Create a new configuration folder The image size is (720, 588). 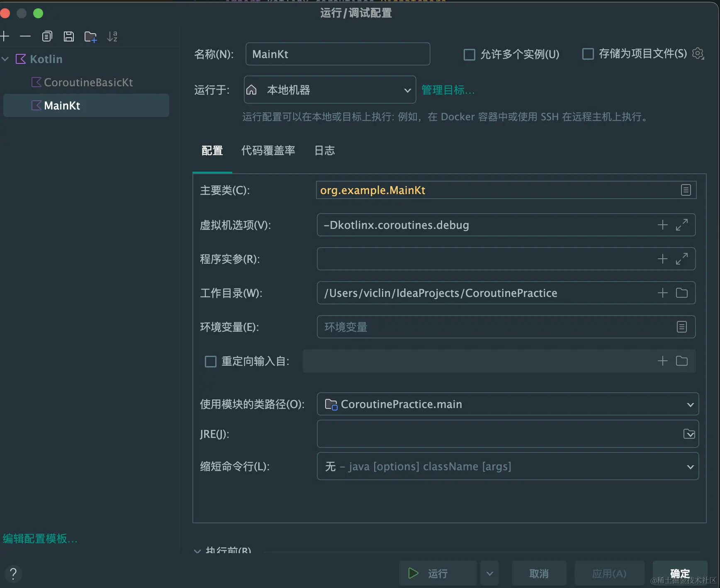[90, 37]
